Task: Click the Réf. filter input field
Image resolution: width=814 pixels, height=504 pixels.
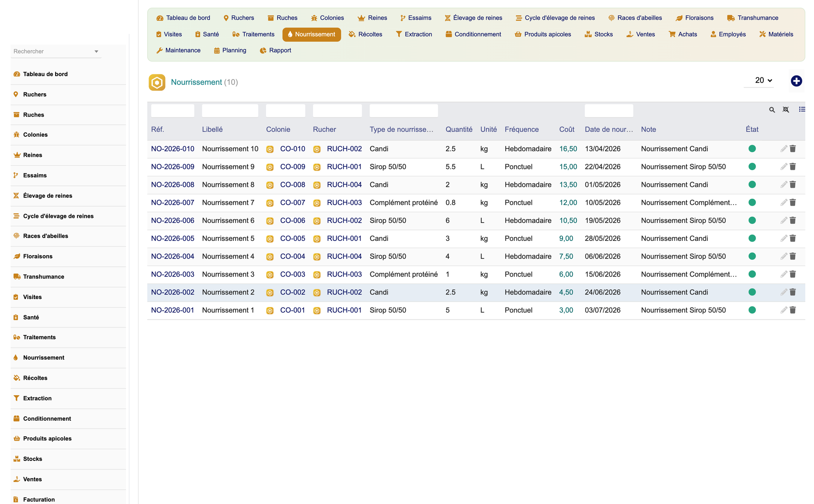Action: click(172, 111)
